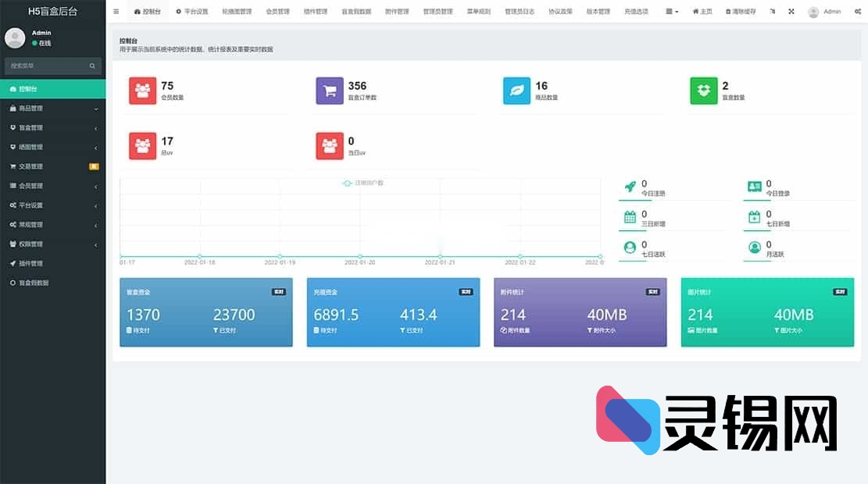Screen dimensions: 868x484
Task: Open the settings gear icon at top right
Action: pos(857,11)
